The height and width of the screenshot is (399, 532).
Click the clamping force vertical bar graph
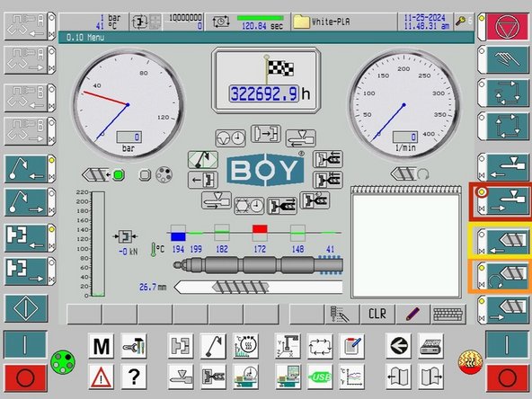98,244
